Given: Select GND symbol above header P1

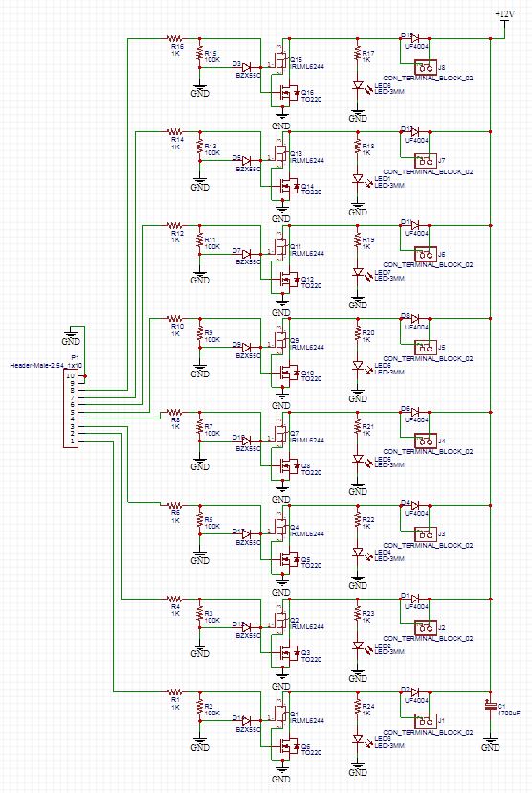Looking at the screenshot, I should (71, 336).
